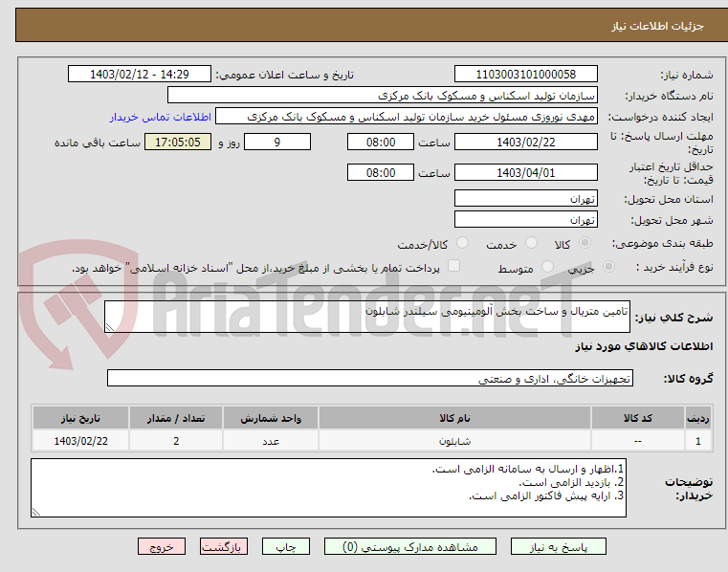Image resolution: width=728 pixels, height=572 pixels.
Task: Click the validity date 1403/04/01 field
Action: coord(525,173)
